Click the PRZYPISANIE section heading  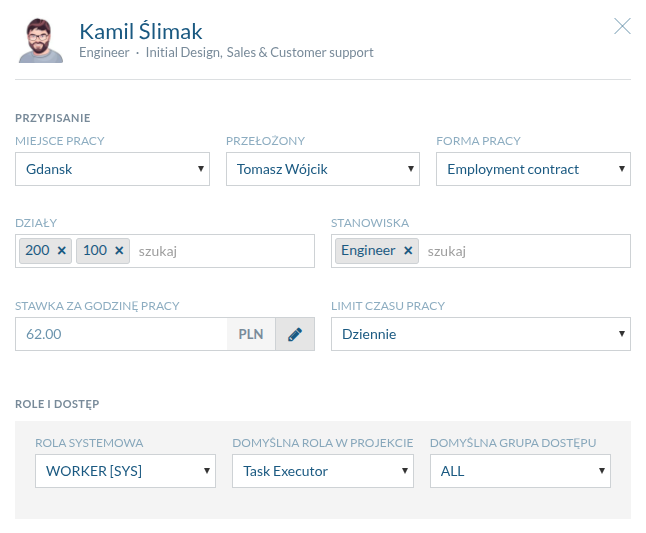coord(53,118)
